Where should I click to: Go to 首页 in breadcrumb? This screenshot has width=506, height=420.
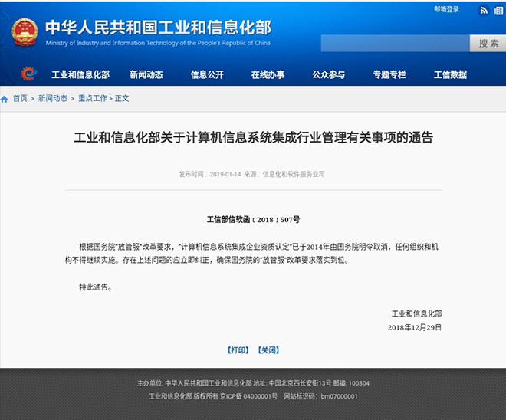(x=20, y=98)
